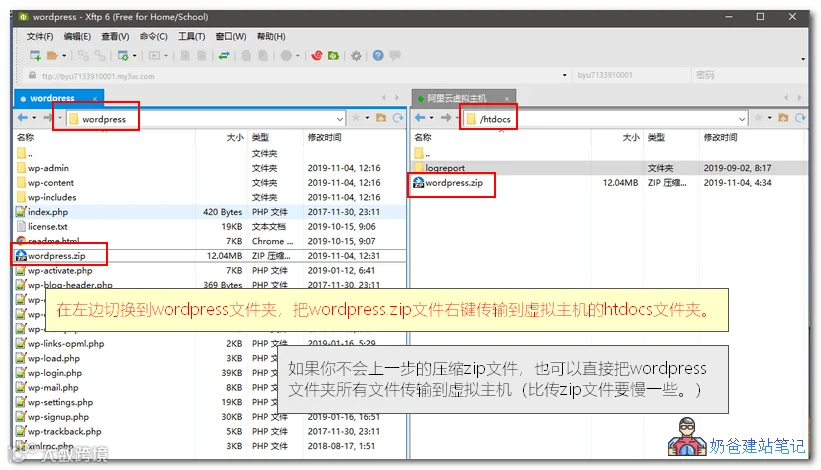Viewport: 821px width, 470px height.
Task: Open the 工具(T) menu
Action: pyautogui.click(x=191, y=36)
